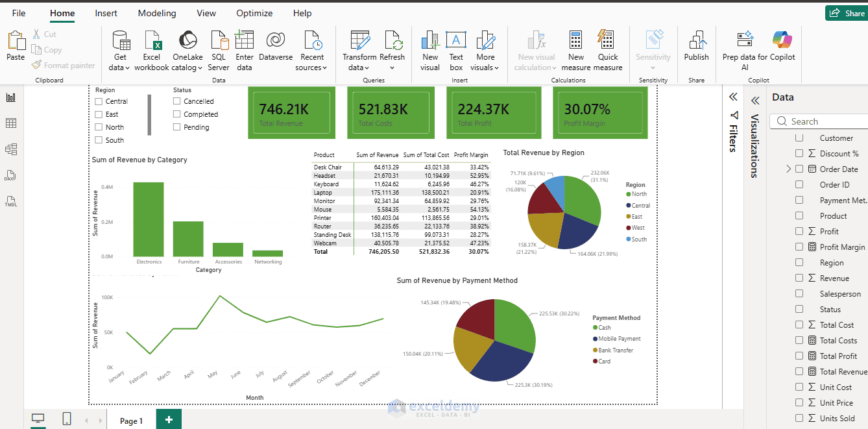Check the Pending status box
The height and width of the screenshot is (429, 868).
pyautogui.click(x=176, y=127)
